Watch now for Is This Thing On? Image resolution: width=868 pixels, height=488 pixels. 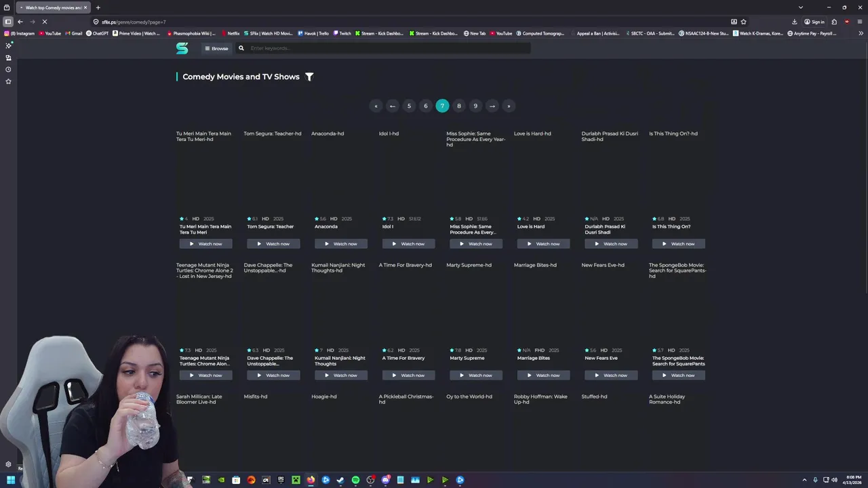[678, 243]
